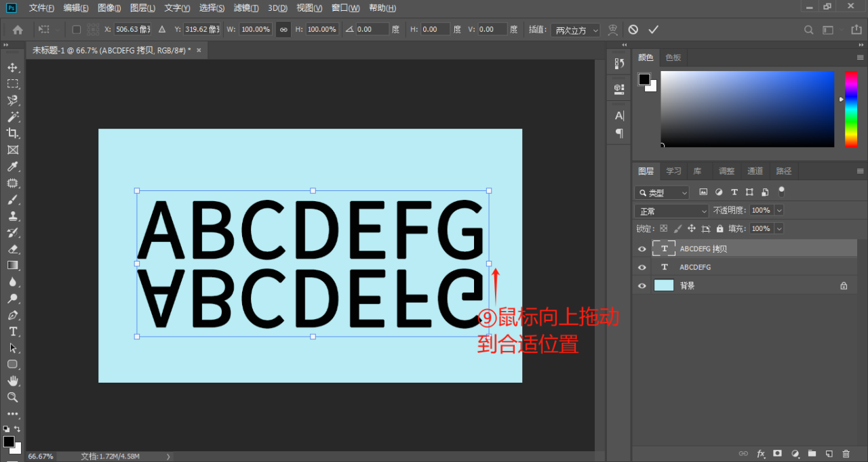Open the status bar info arrow
This screenshot has height=462, width=868.
click(x=168, y=457)
